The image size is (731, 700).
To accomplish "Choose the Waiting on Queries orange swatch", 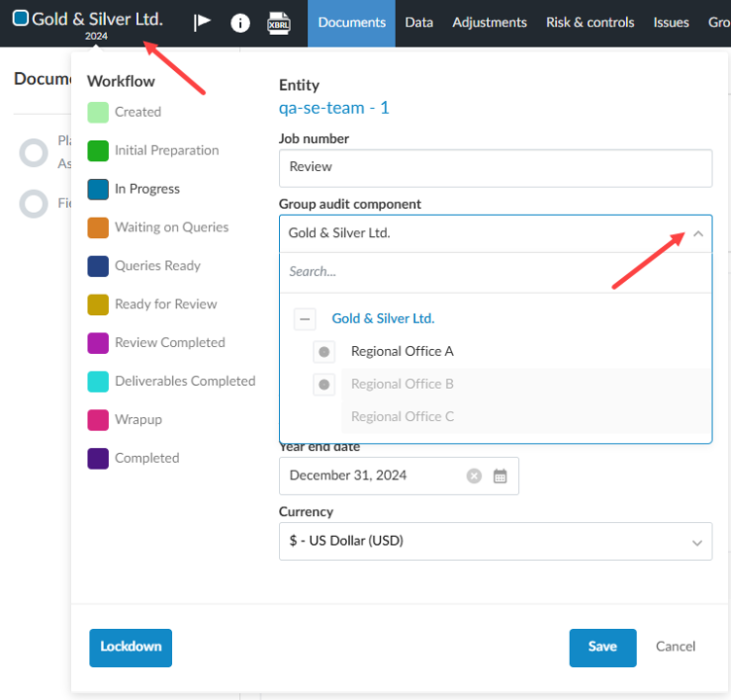I will pyautogui.click(x=98, y=227).
